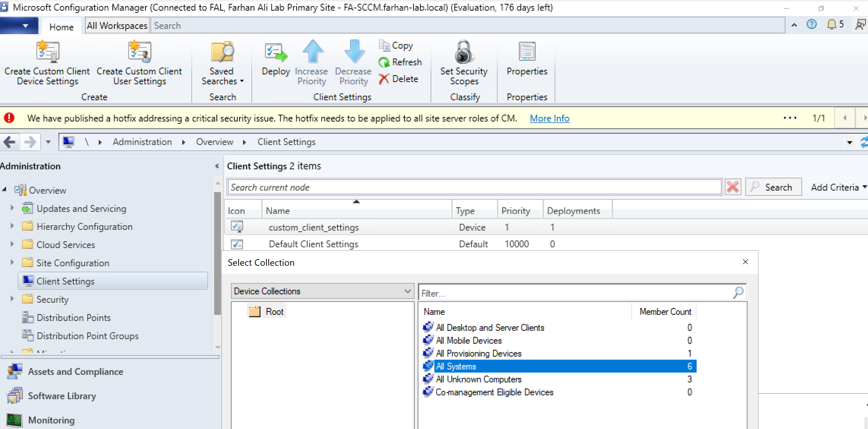Expand the Site Configuration tree node
868x429 pixels.
12,262
